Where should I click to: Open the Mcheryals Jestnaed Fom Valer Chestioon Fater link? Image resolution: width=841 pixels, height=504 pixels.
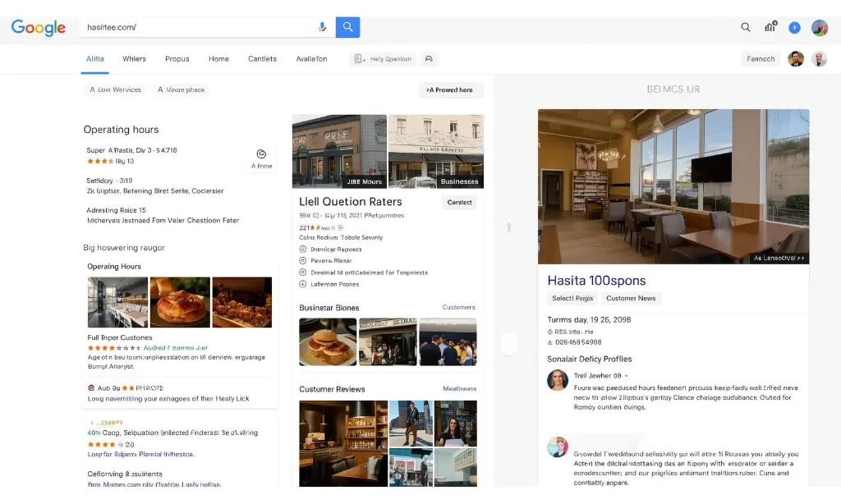[163, 220]
